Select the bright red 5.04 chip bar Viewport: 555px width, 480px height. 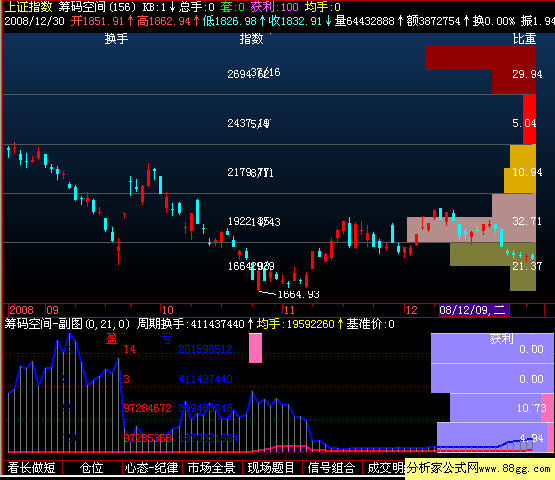point(530,120)
